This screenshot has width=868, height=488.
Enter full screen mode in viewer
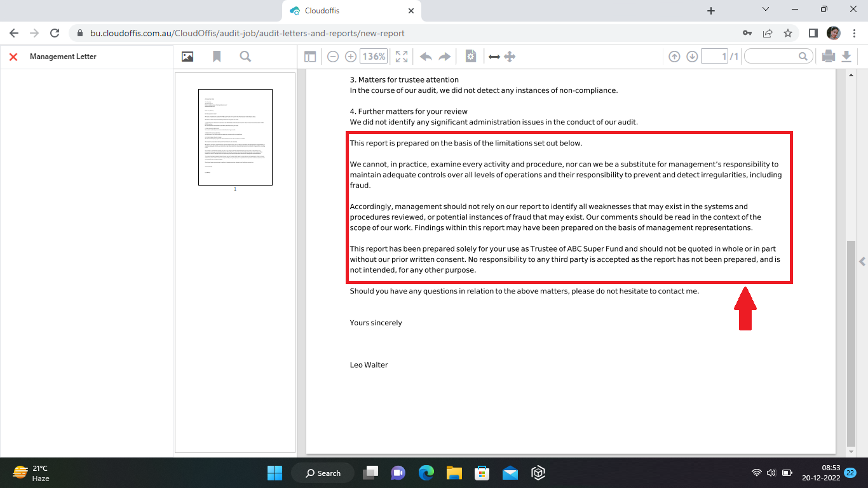coord(402,57)
